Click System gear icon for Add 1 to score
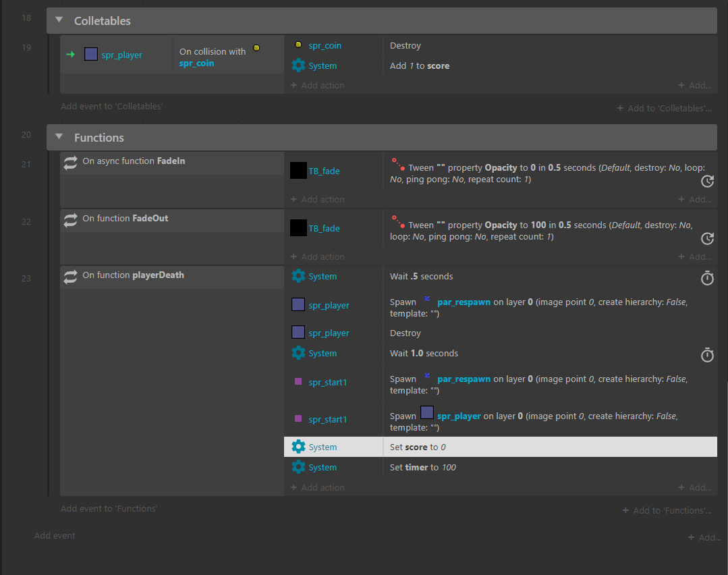 tap(298, 65)
